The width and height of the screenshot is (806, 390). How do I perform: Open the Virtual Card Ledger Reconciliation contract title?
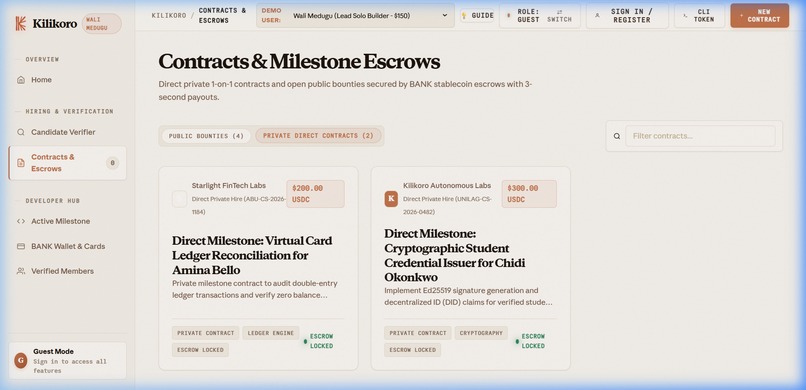coord(252,255)
